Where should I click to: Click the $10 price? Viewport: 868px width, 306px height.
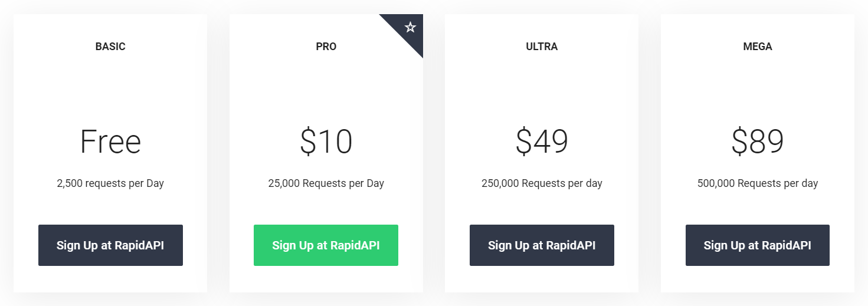pos(326,142)
